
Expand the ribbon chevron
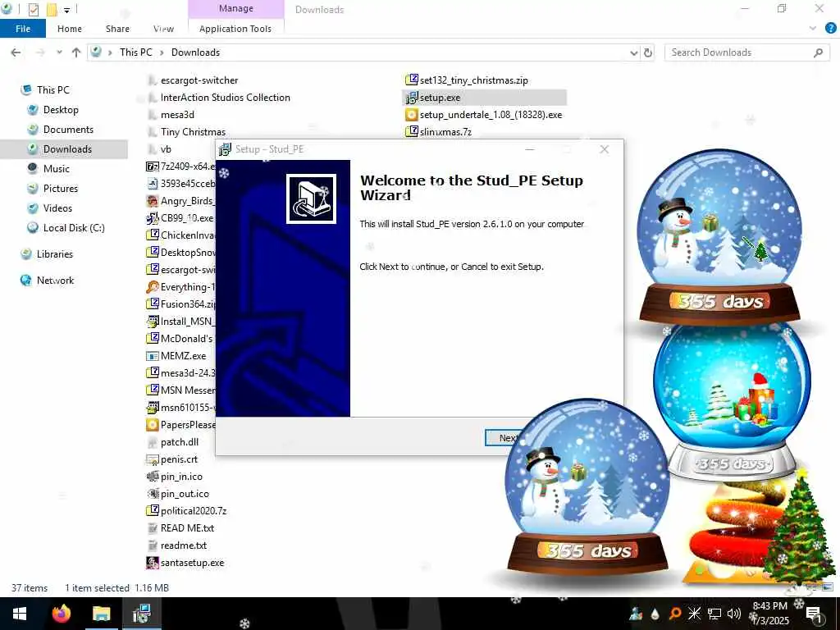(x=813, y=29)
